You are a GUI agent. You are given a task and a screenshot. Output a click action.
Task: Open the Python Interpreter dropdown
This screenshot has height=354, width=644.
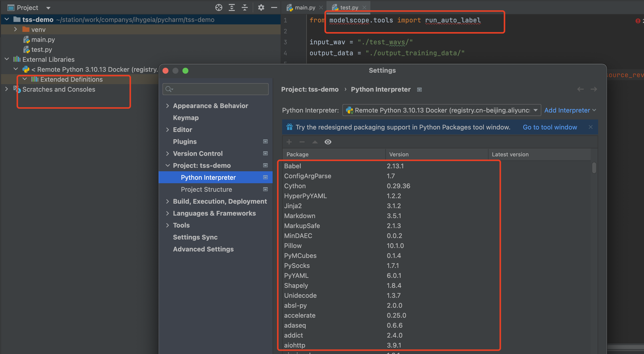441,110
